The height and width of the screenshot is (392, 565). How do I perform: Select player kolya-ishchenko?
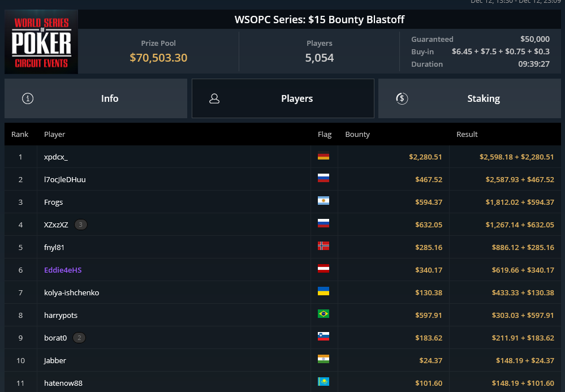click(71, 293)
